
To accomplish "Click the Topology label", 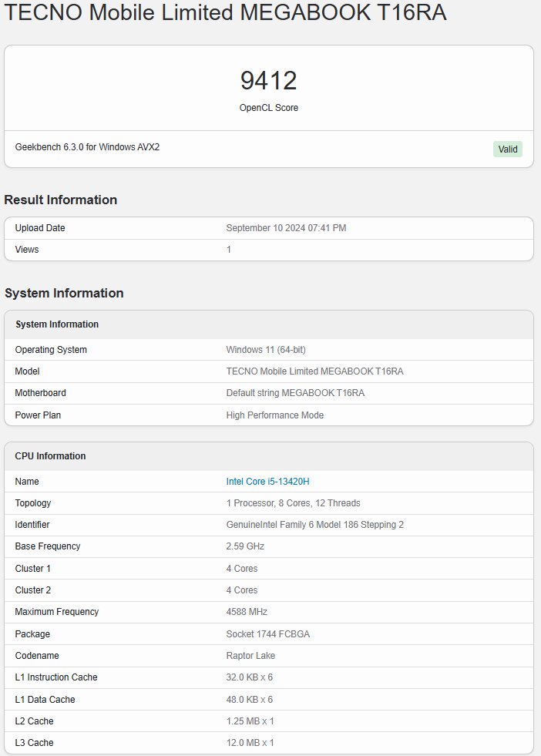I will tap(33, 503).
